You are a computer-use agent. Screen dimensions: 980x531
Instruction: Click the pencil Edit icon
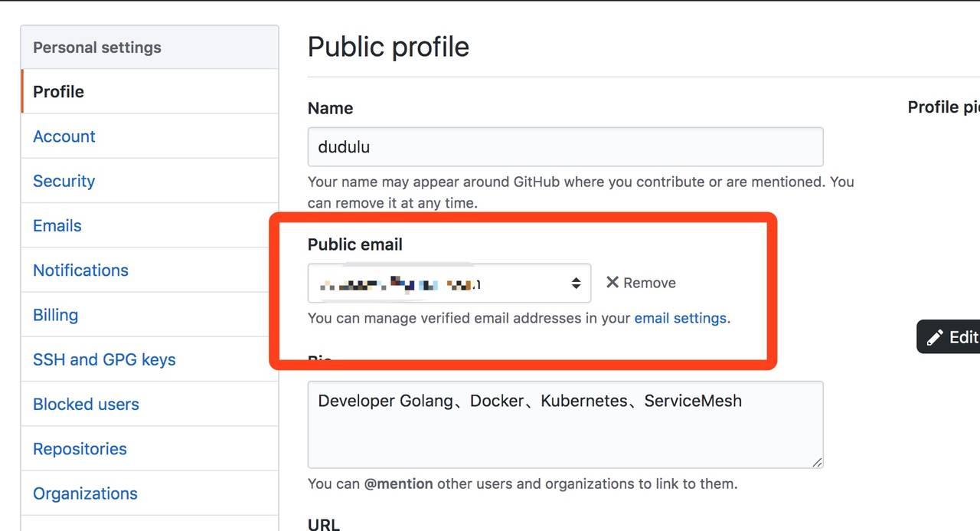point(935,337)
